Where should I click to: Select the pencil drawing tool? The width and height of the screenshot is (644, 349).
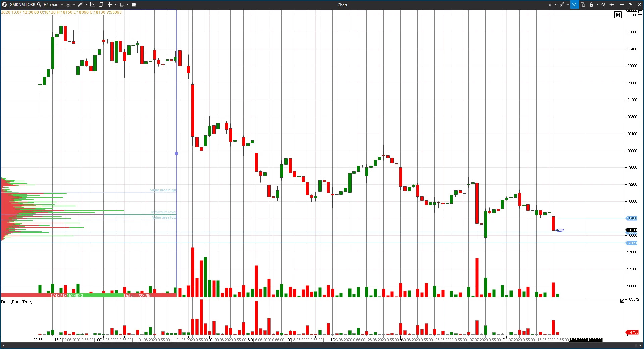click(80, 5)
